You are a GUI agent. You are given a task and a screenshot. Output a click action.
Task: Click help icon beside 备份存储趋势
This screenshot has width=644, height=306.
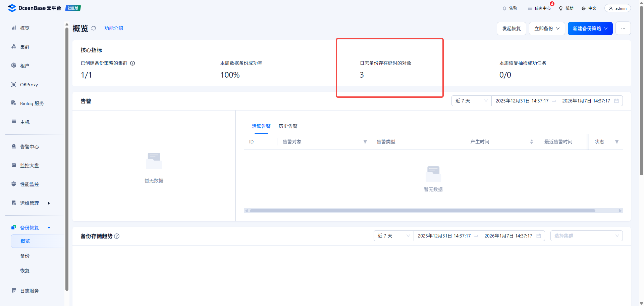click(x=117, y=236)
